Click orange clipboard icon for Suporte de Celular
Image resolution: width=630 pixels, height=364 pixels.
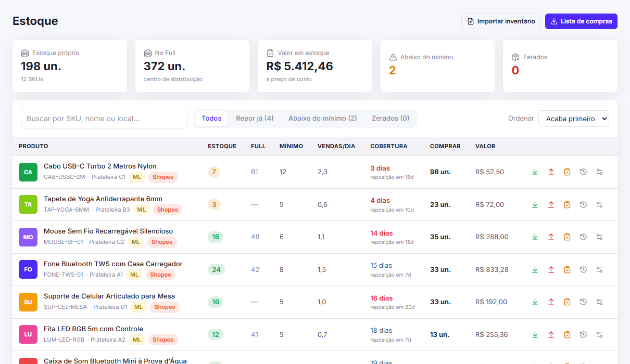point(567,302)
